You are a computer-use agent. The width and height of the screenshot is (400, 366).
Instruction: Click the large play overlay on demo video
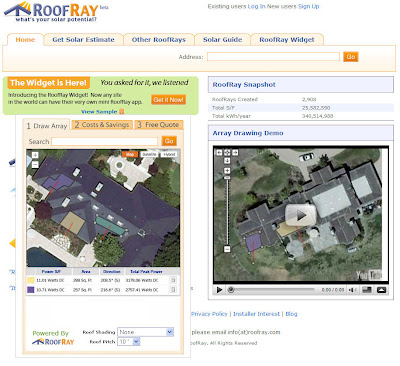300,215
